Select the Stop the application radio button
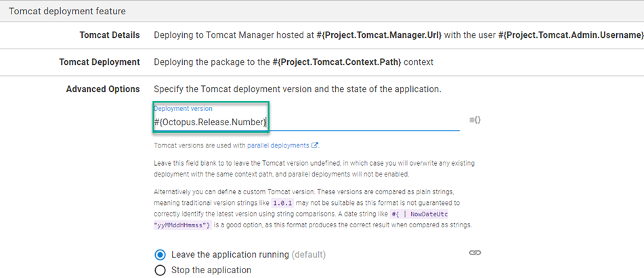Viewport: 644px width, 278px height. pos(160,270)
